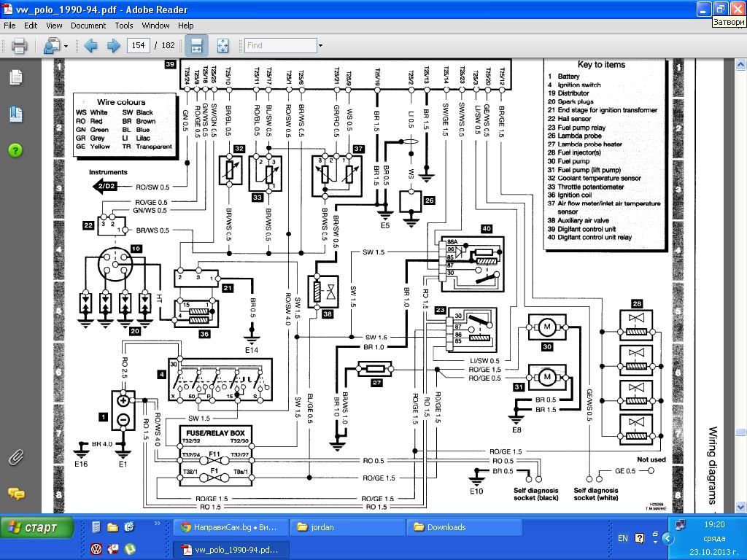Click the green help question-mark icon

point(15,150)
